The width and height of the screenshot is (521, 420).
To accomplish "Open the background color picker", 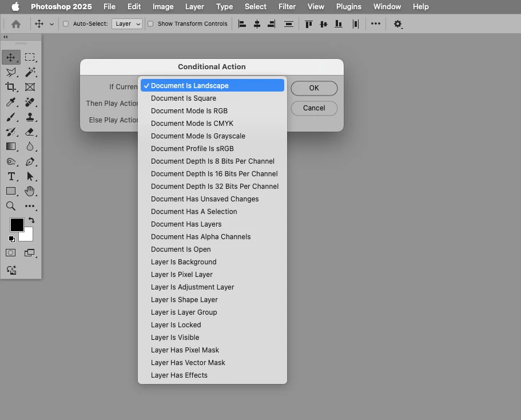I will click(x=29, y=235).
